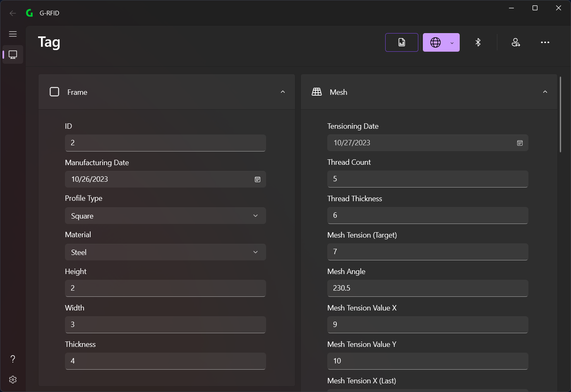
Task: Open the Material dropdown
Action: [166, 252]
